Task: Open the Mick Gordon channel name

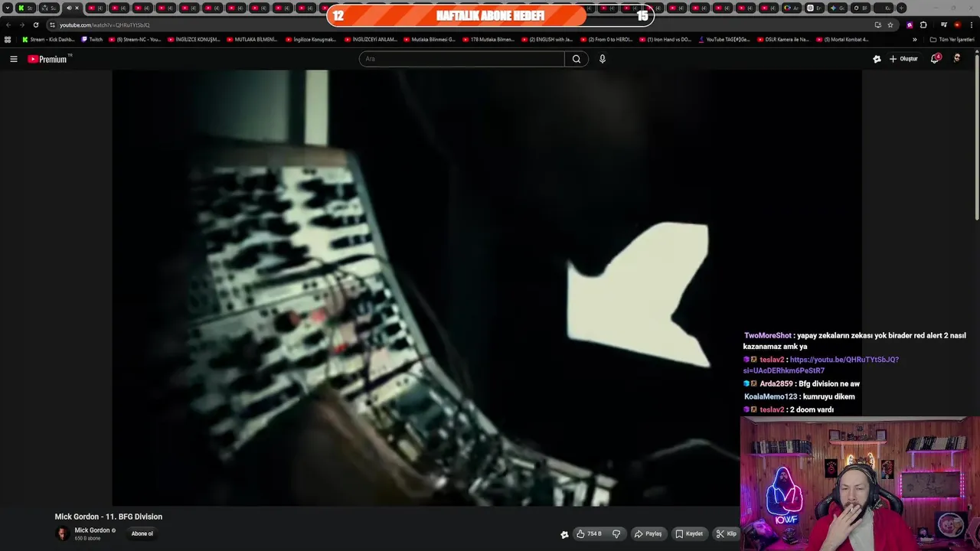Action: 92,530
